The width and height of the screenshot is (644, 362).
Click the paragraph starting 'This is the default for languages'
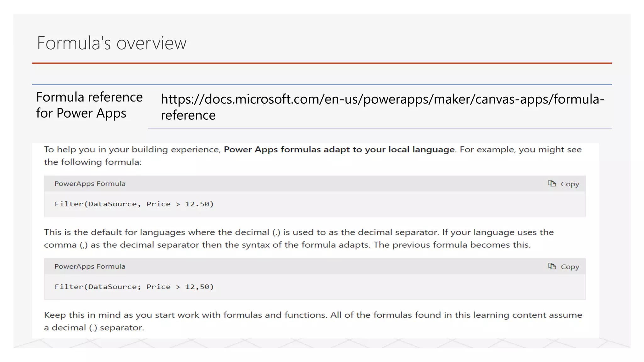tap(299, 239)
